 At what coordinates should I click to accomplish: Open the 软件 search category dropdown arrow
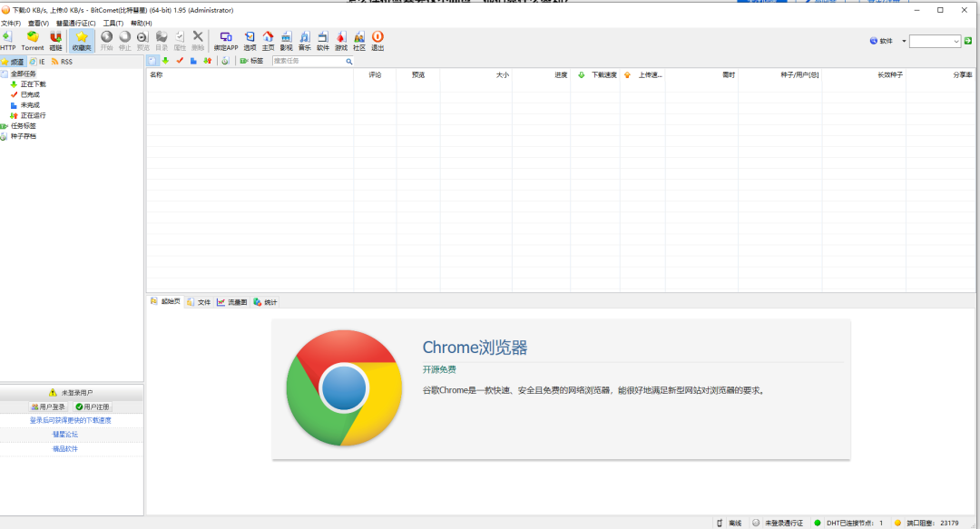[904, 41]
